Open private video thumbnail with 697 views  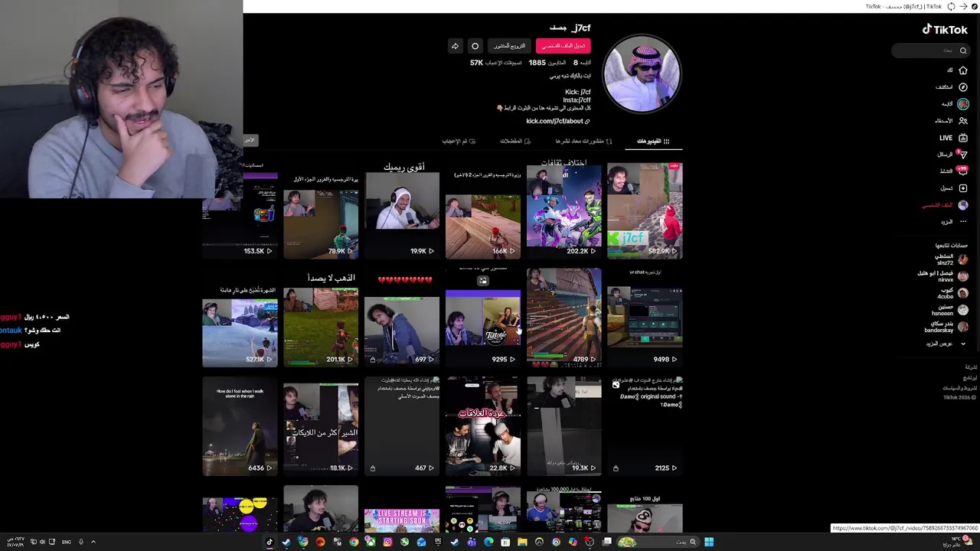(402, 318)
